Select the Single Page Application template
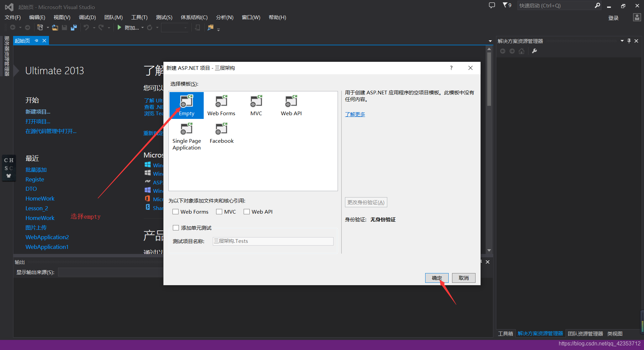The height and width of the screenshot is (350, 644). tap(187, 136)
